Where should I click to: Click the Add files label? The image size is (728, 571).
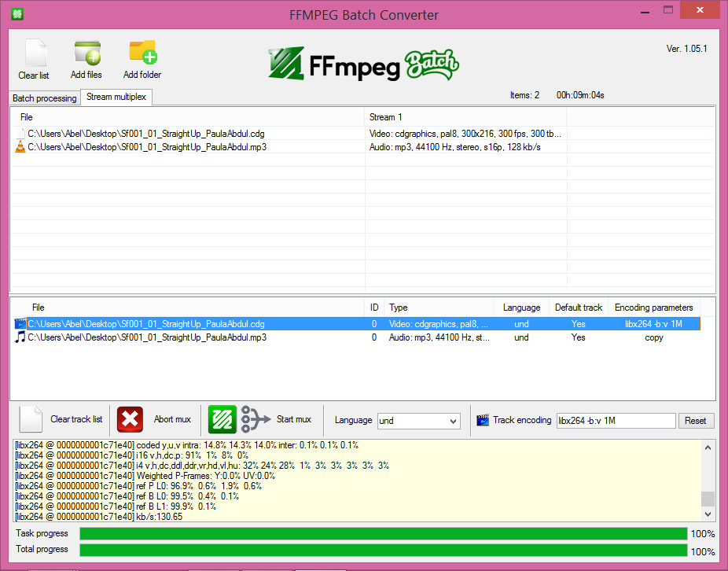[x=86, y=75]
